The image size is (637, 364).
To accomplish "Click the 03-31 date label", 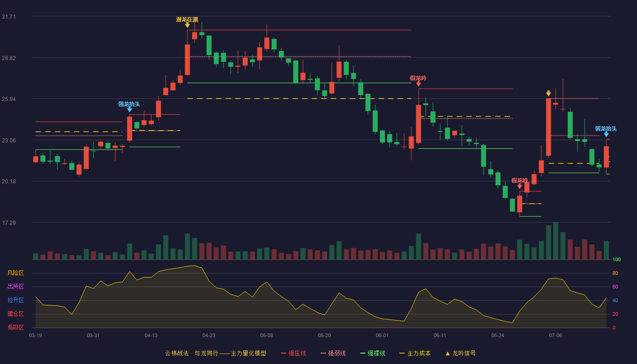I will pos(93,335).
